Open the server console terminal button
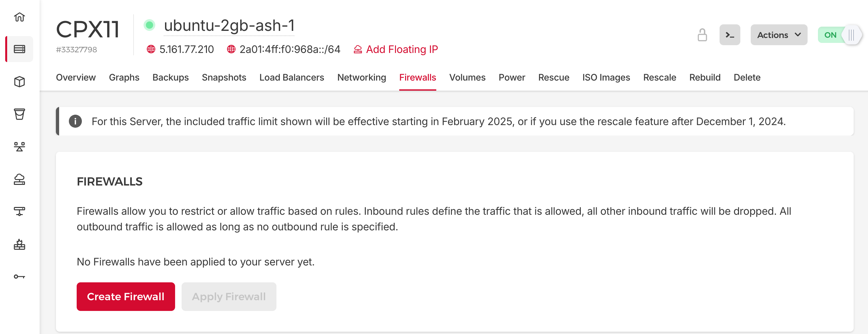 730,35
